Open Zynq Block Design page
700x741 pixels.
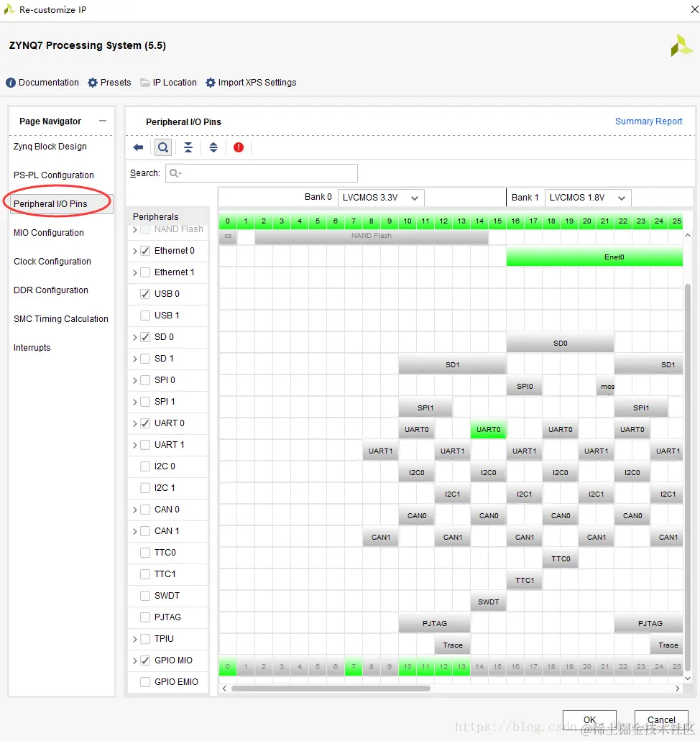click(50, 147)
